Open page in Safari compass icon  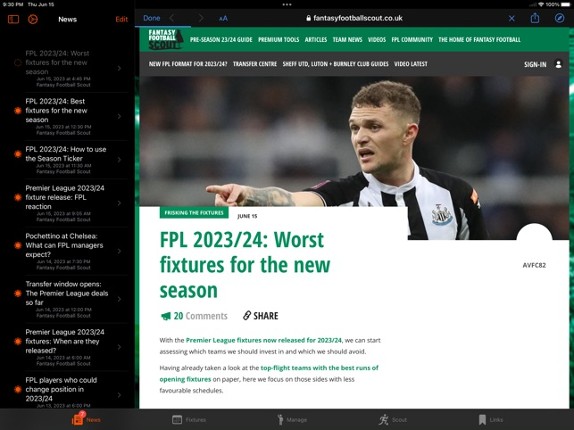[x=559, y=18]
